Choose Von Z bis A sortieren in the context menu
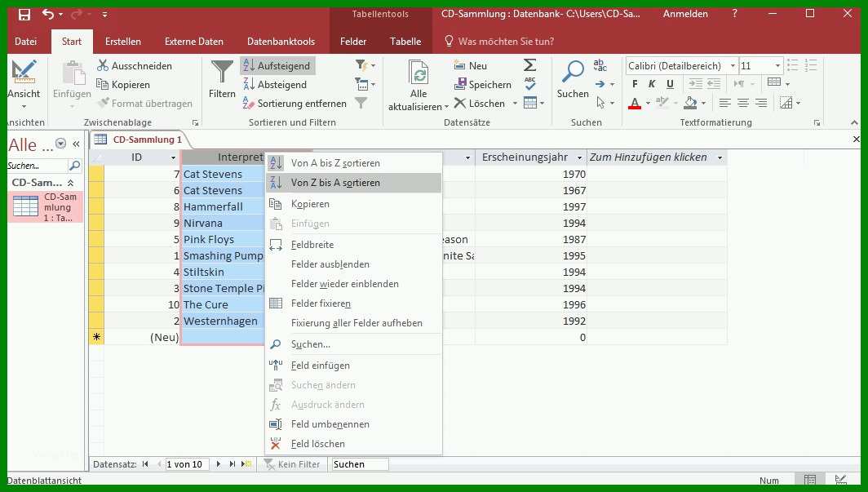868x492 pixels. click(354, 183)
